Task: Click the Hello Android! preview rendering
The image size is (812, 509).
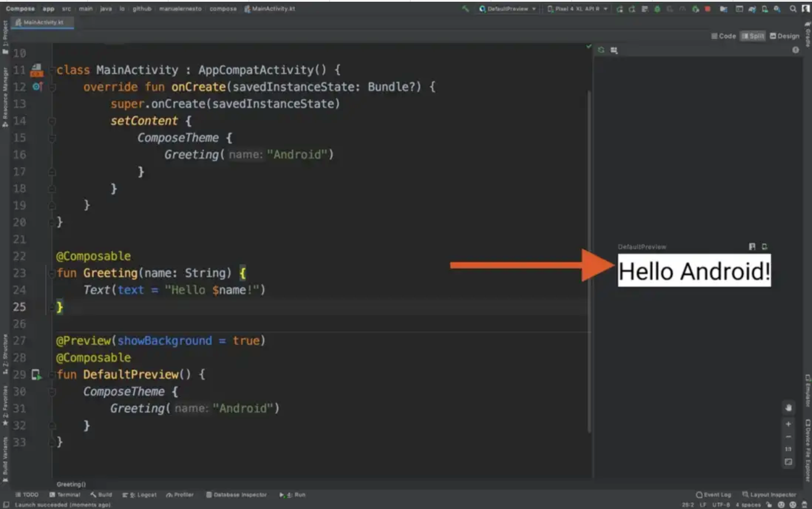Action: (x=694, y=270)
